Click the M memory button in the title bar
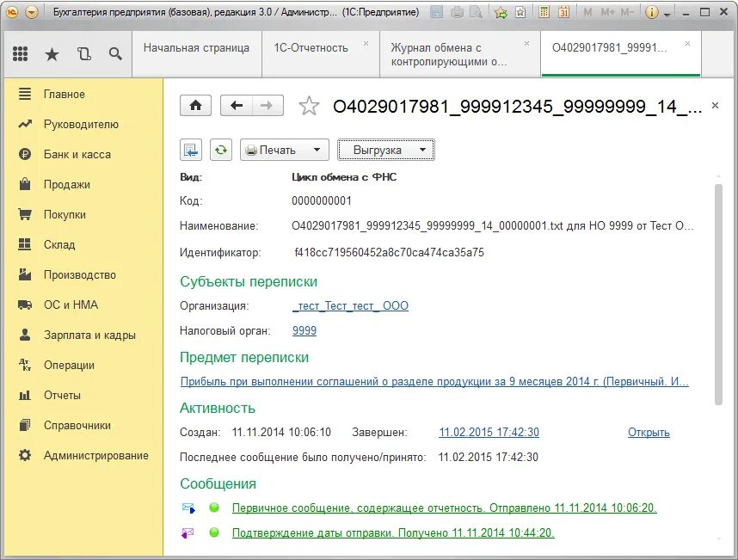 [587, 12]
